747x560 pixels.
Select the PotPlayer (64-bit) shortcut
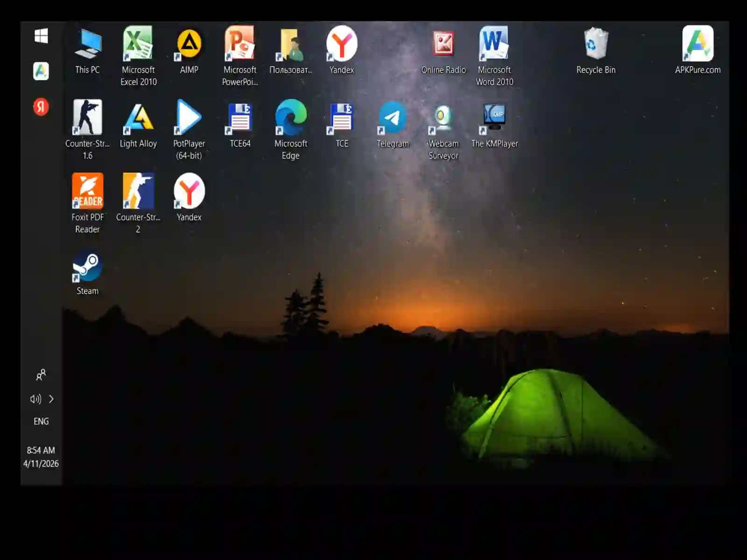tap(189, 130)
